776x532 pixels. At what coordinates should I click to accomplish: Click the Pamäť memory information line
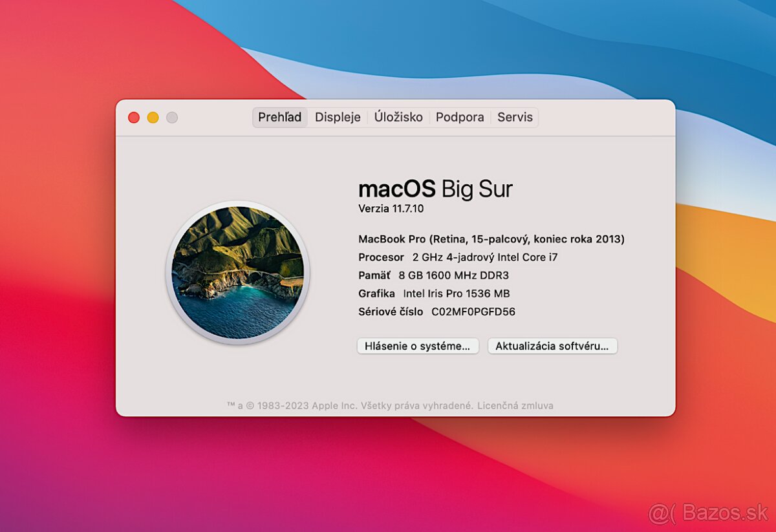click(433, 275)
